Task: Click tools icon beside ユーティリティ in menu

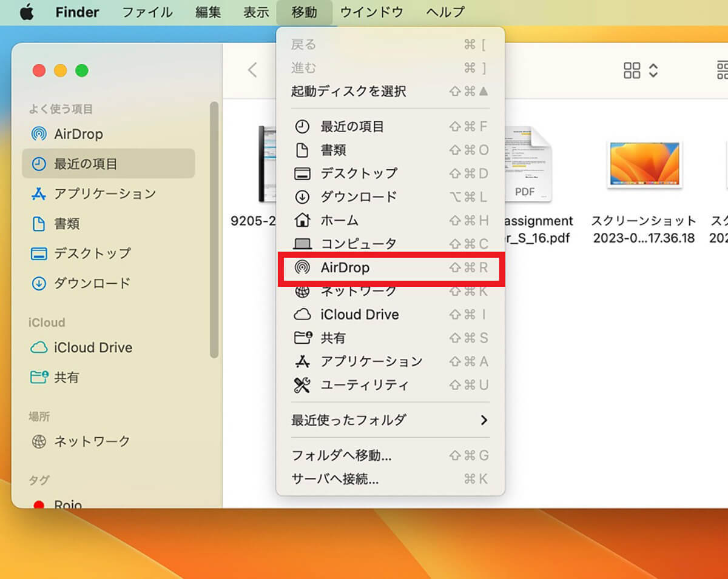Action: (302, 384)
